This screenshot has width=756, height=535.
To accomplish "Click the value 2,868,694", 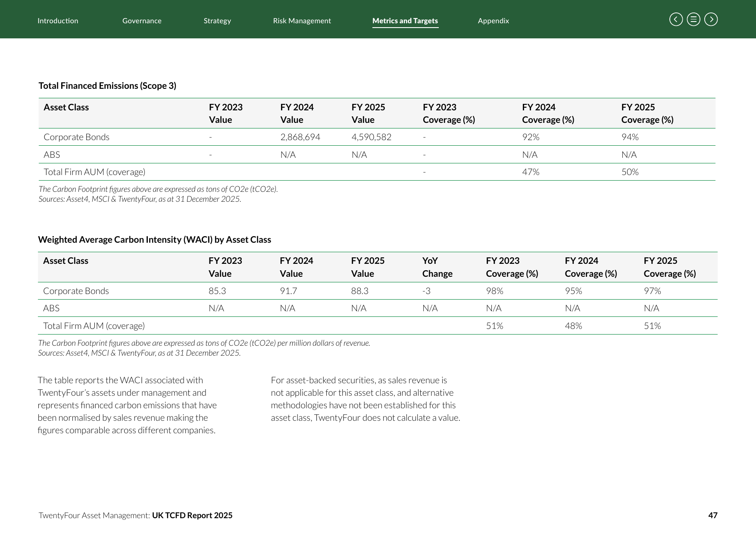I will (300, 137).
